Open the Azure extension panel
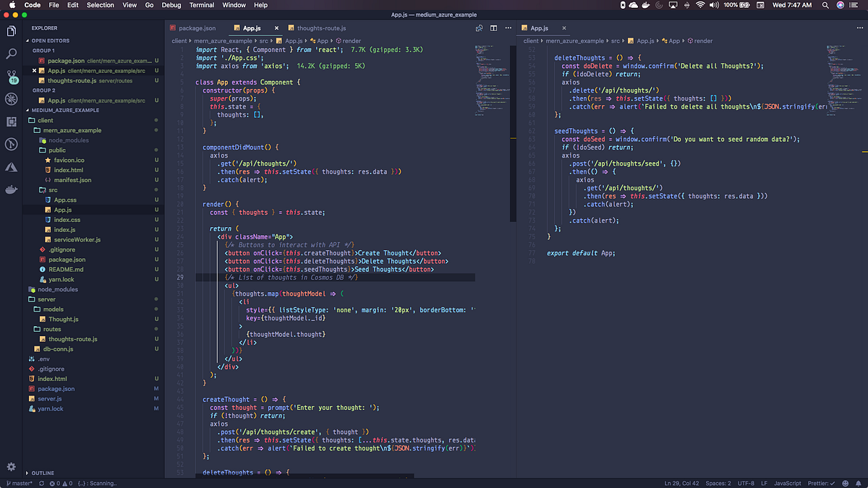Image resolution: width=868 pixels, height=488 pixels. pos(10,167)
